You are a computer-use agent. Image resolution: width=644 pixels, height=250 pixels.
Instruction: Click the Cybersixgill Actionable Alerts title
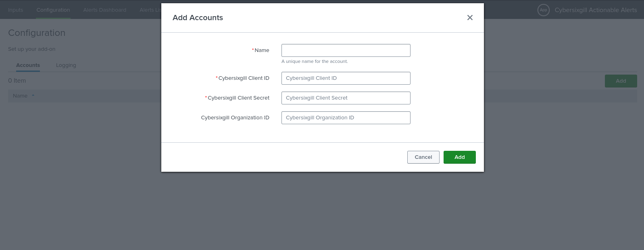click(x=596, y=10)
